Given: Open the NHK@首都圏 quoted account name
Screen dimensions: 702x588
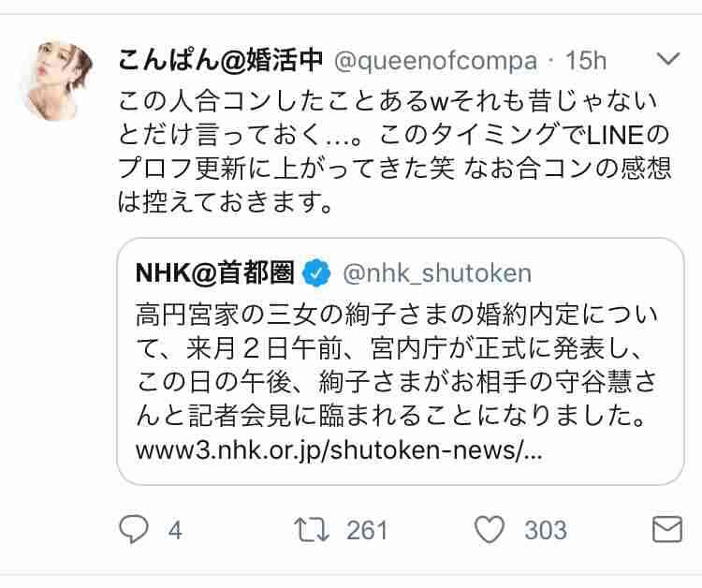Looking at the screenshot, I should pos(214,272).
